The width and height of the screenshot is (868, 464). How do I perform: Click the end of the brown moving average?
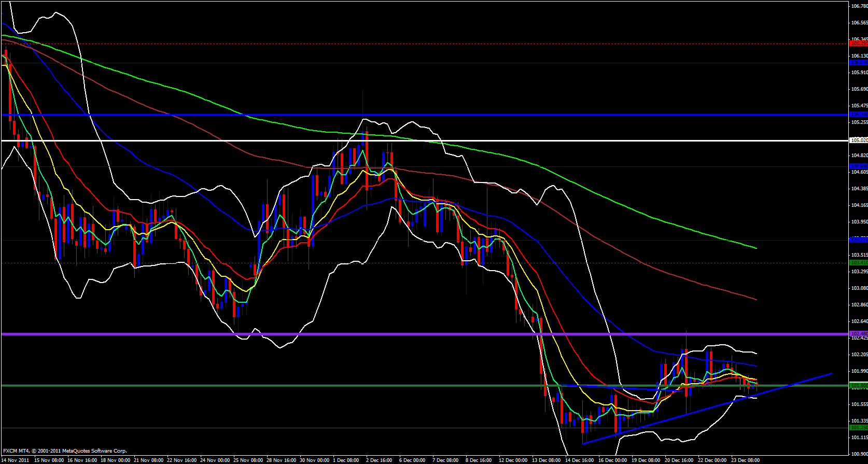coord(756,299)
